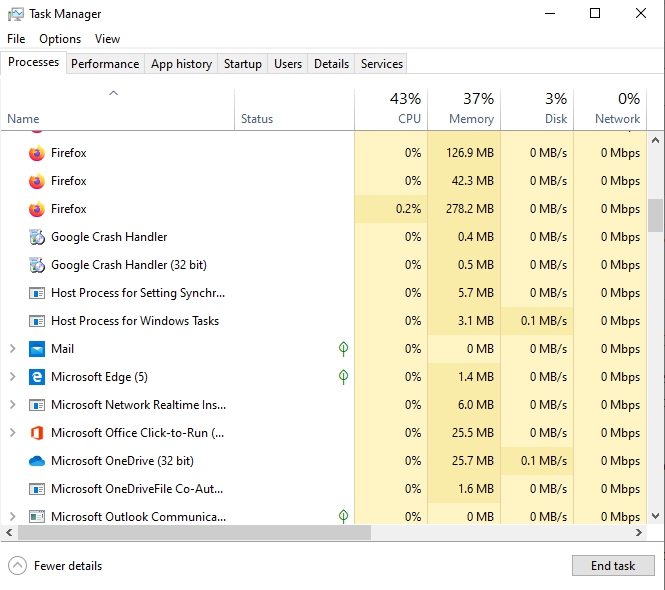Click the 126.9 MB memory cell

point(464,153)
